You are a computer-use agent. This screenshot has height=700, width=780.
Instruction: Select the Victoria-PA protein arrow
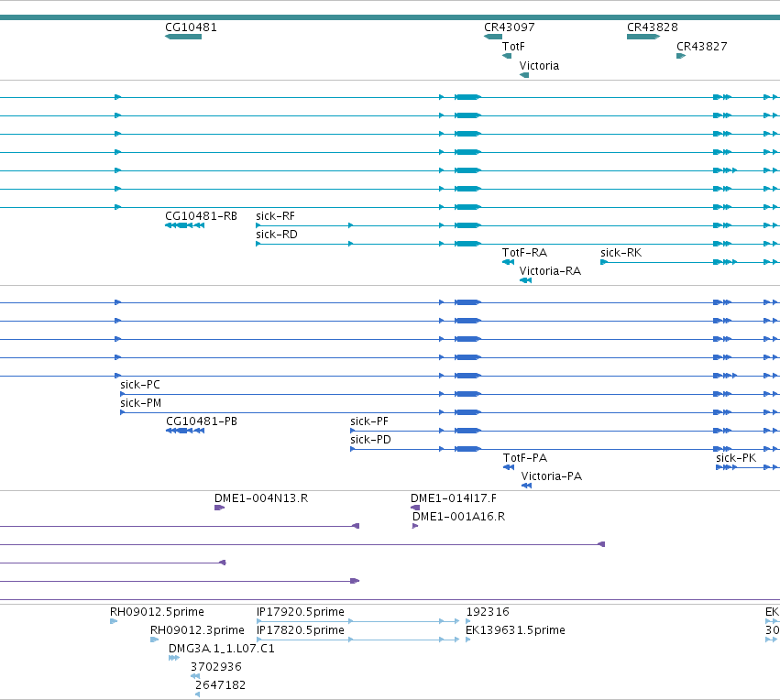[x=526, y=486]
